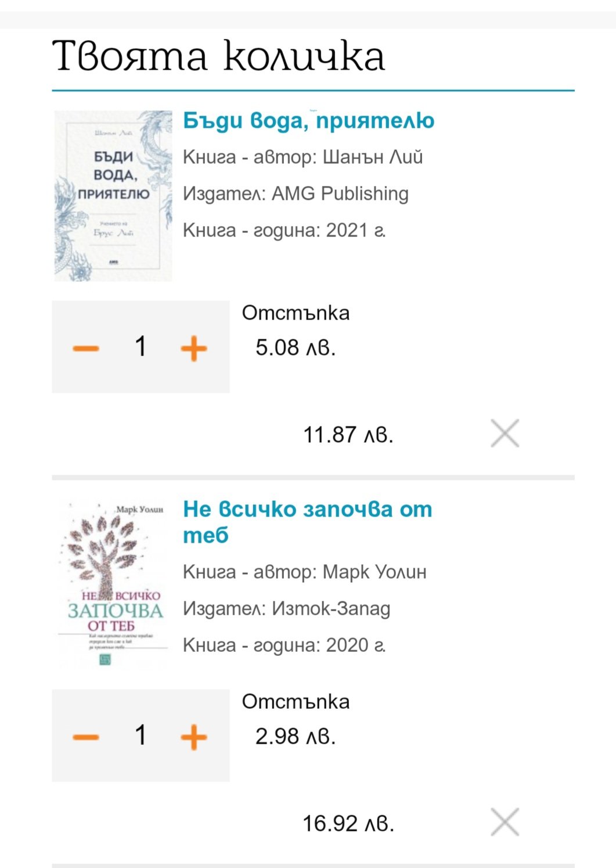
Task: Increase quantity of Бъди вода, приятелю
Action: 194,348
